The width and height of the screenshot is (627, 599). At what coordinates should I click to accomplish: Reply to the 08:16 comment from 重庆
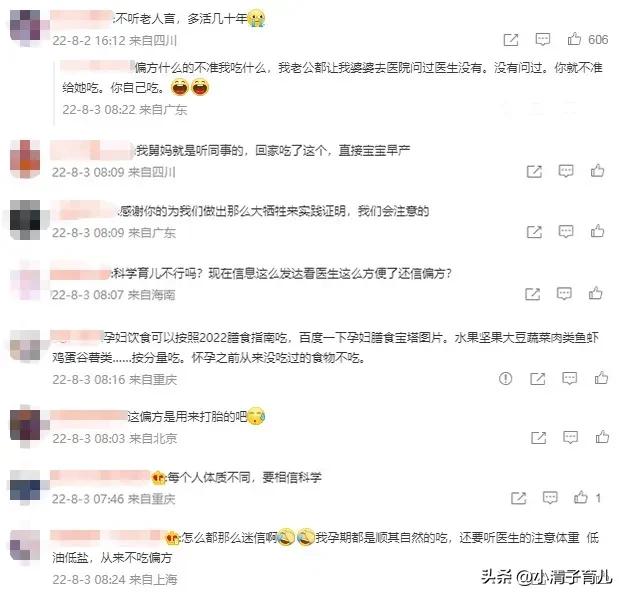[x=569, y=378]
